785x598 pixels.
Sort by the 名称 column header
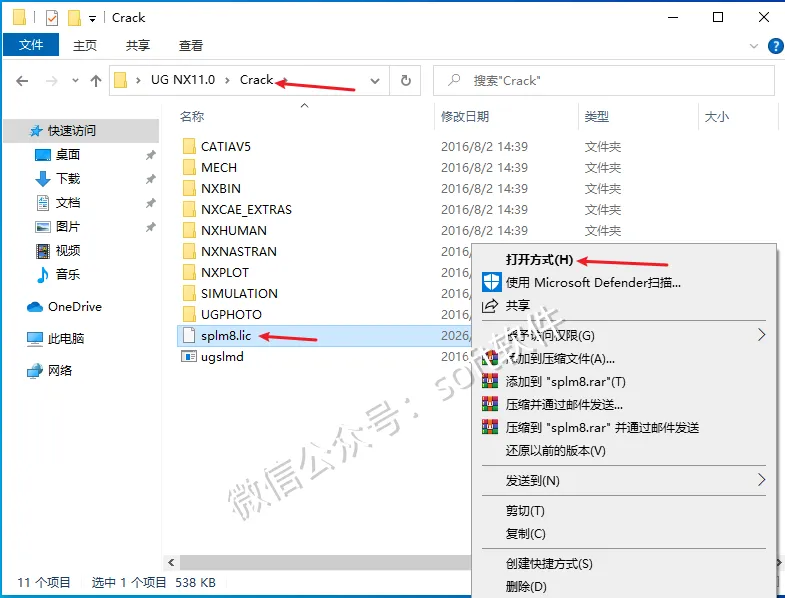click(192, 117)
